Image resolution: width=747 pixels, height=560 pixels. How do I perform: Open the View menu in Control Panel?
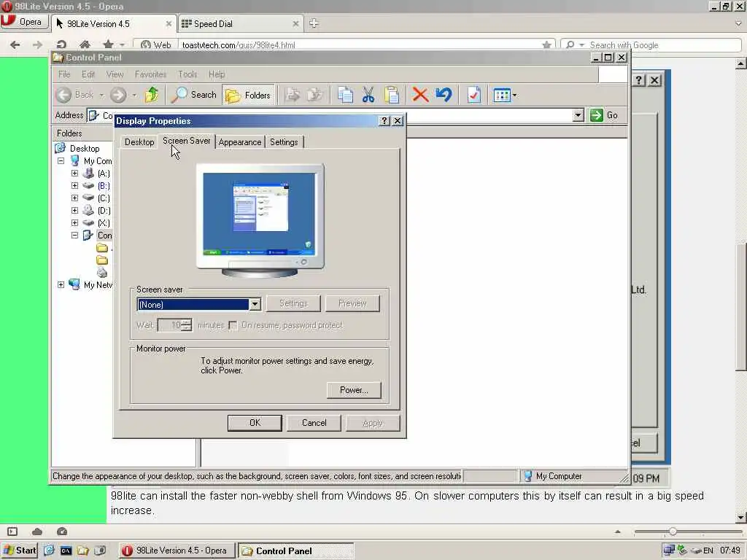(115, 74)
